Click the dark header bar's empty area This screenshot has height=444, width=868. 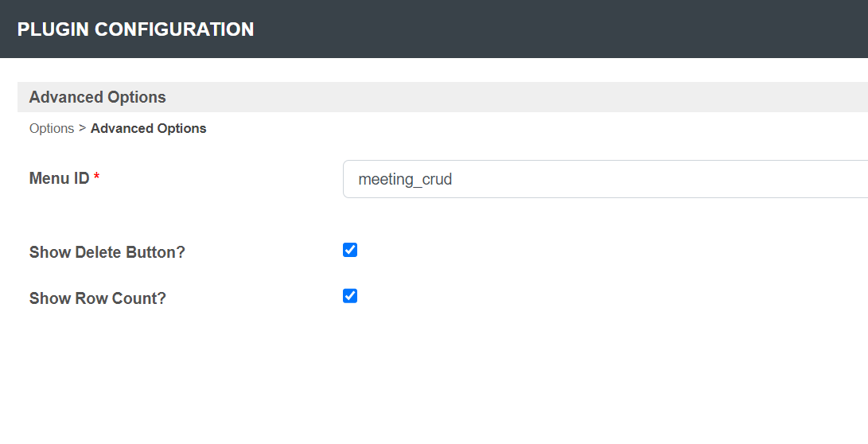click(x=557, y=29)
